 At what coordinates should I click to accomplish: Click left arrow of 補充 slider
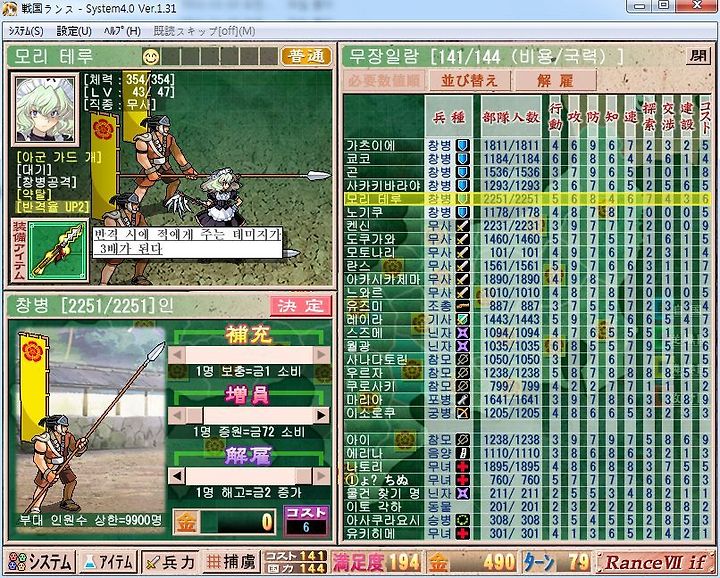tap(176, 355)
